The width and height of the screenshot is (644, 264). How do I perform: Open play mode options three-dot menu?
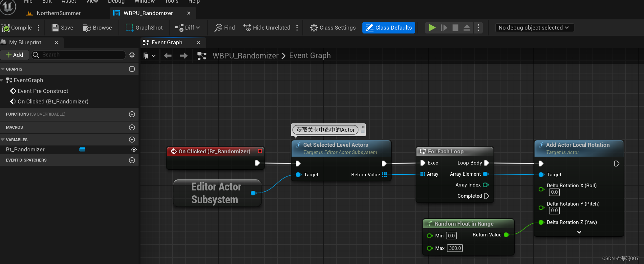click(x=478, y=28)
